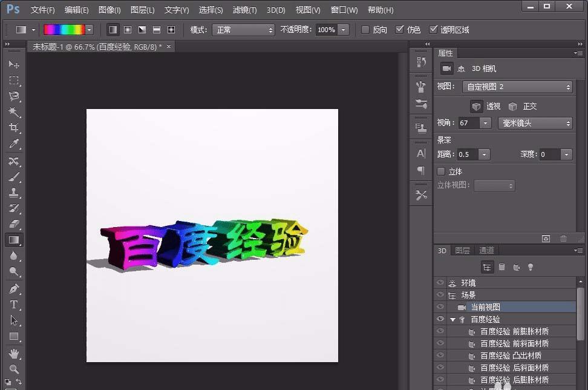Image resolution: width=588 pixels, height=390 pixels.
Task: Select the Rectangular Marquee tool
Action: [14, 81]
